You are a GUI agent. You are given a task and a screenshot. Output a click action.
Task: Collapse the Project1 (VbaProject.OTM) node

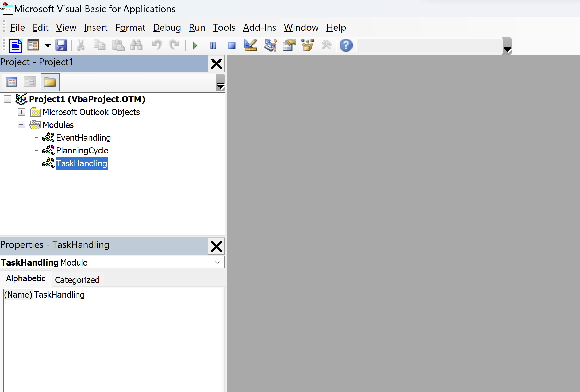[x=7, y=99]
